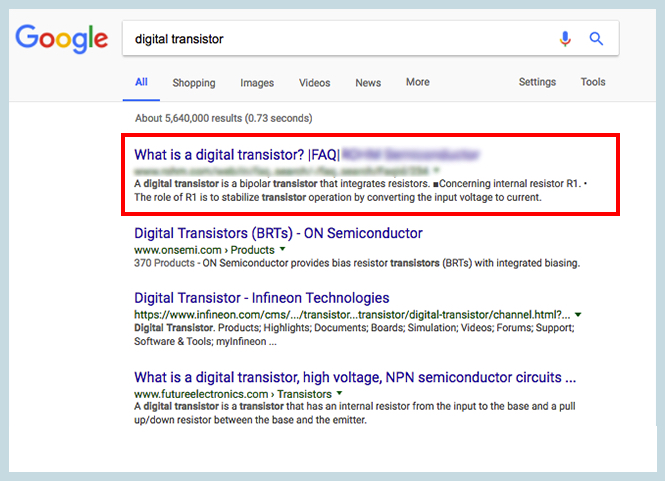This screenshot has height=481, width=665.
Task: Select the All tab
Action: click(x=141, y=82)
